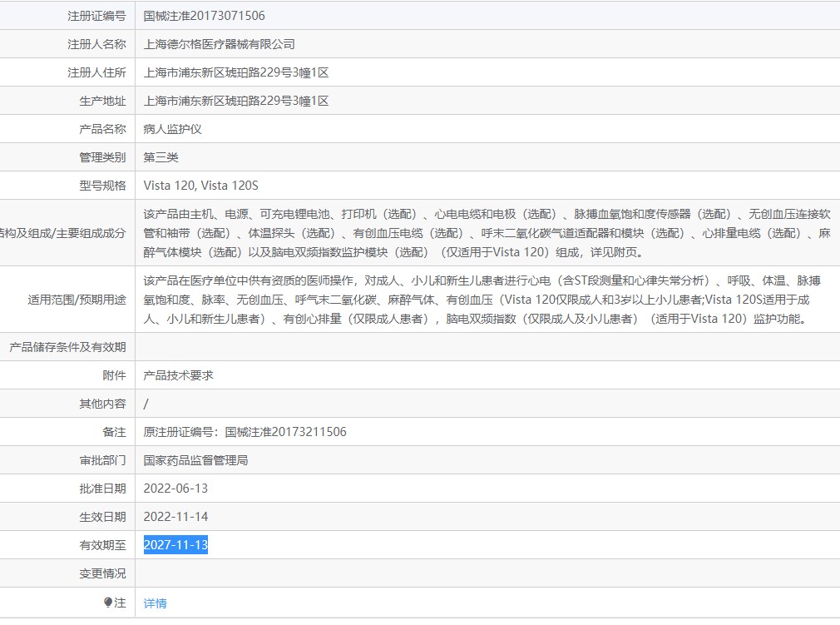Click the 有效期至 row label
The width and height of the screenshot is (840, 625).
(x=102, y=545)
